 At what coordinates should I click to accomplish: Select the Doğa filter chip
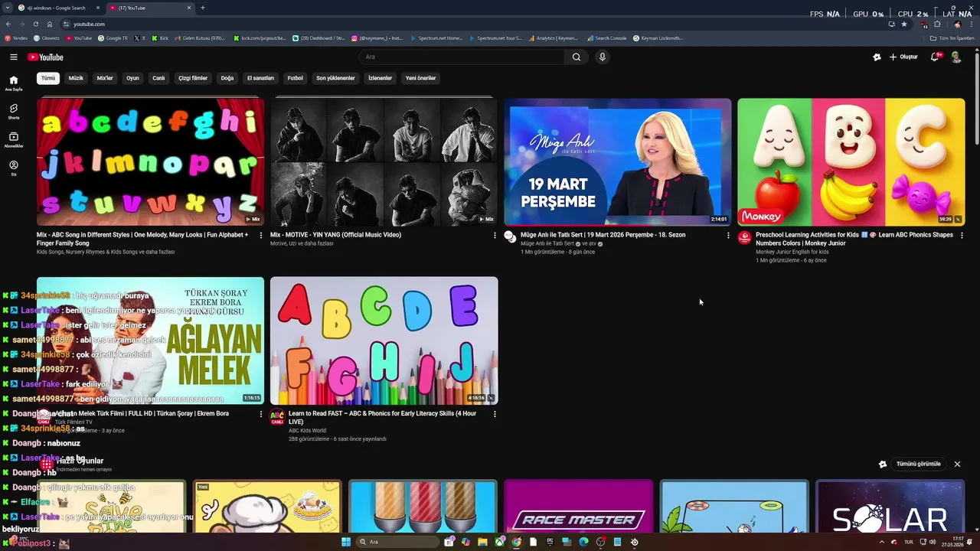coord(227,78)
